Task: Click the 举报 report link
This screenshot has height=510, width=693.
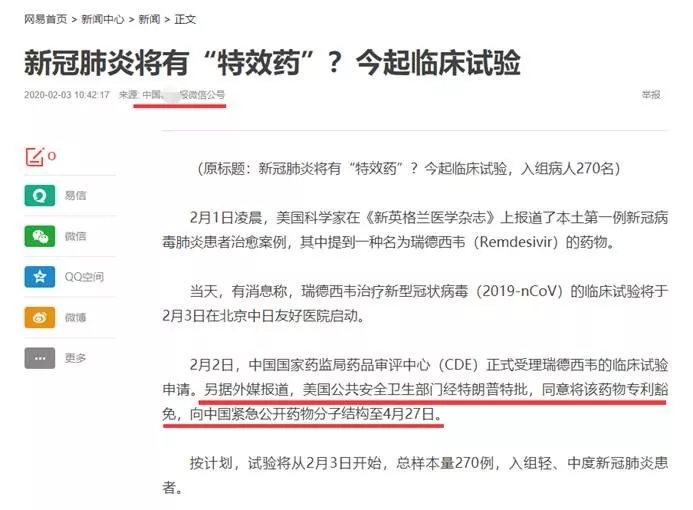Action: click(x=651, y=95)
